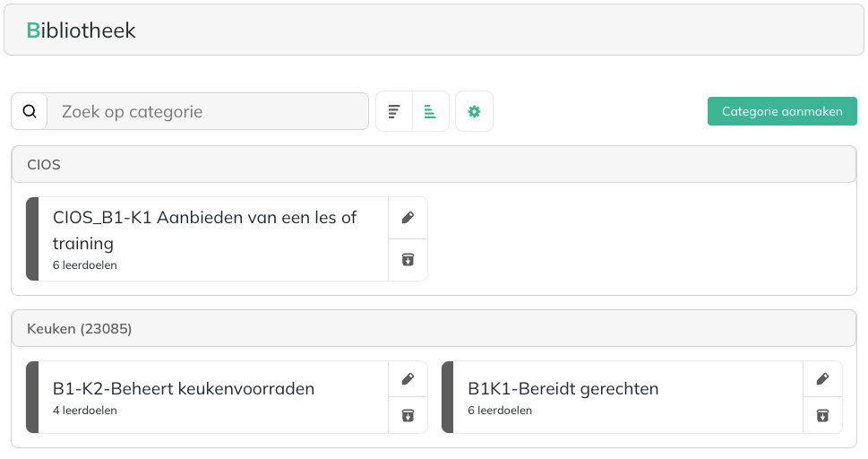Viewport: 868px width, 459px height.
Task: Edit CIOS_B1-K1 with the pencil icon
Action: pos(408,218)
